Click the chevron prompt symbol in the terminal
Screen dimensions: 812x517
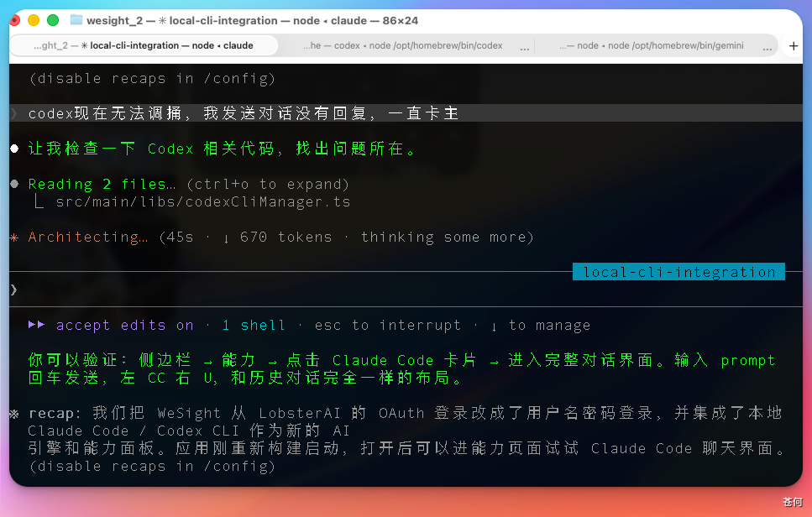tap(12, 289)
